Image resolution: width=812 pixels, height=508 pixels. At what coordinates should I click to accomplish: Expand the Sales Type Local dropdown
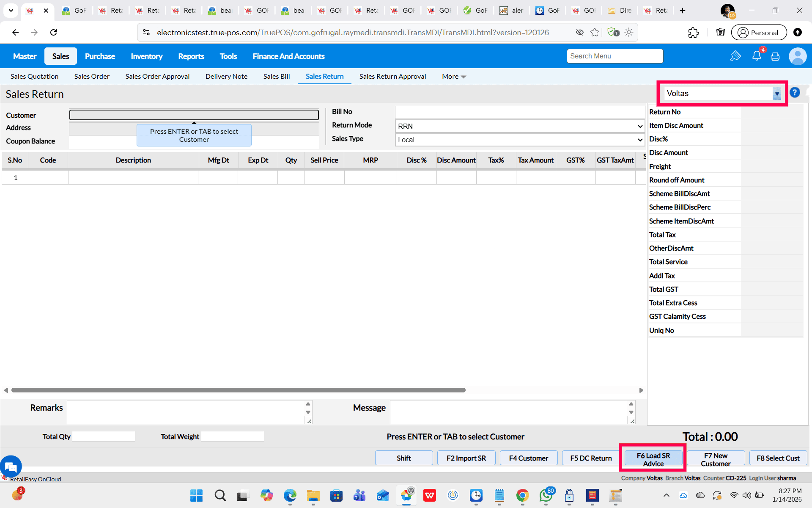pyautogui.click(x=519, y=140)
